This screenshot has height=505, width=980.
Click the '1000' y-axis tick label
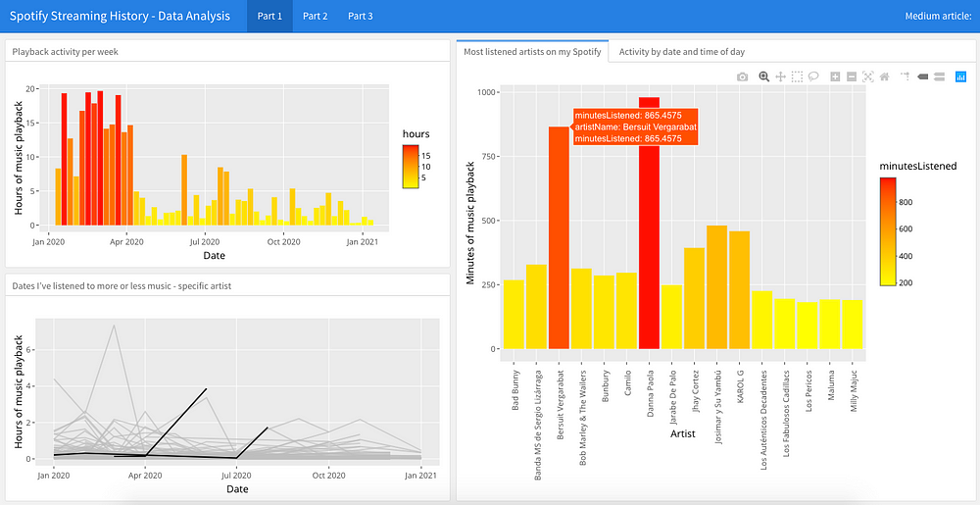(x=486, y=92)
